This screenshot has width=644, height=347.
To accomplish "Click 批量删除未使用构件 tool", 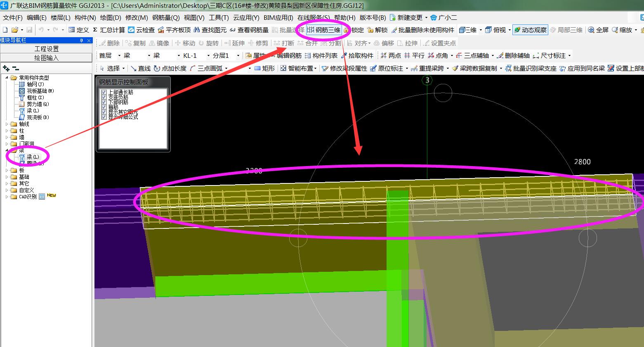I will [422, 30].
